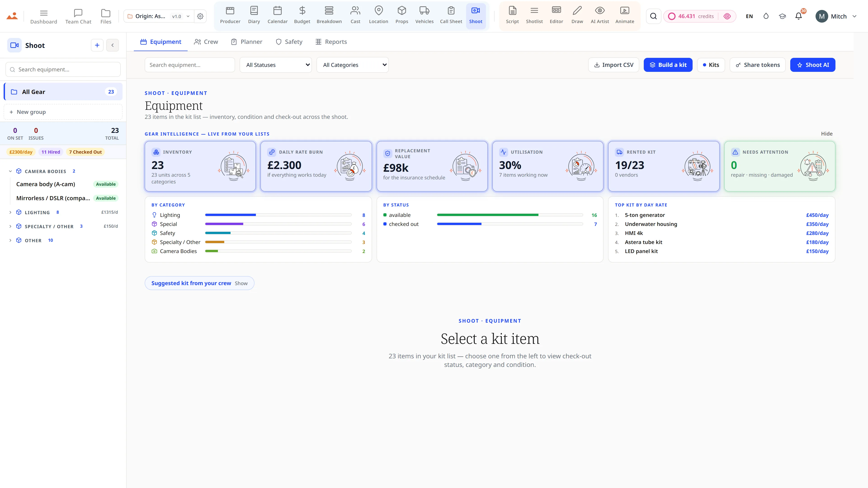Open the All Statuses dropdown
This screenshot has height=488, width=868.
pos(276,65)
